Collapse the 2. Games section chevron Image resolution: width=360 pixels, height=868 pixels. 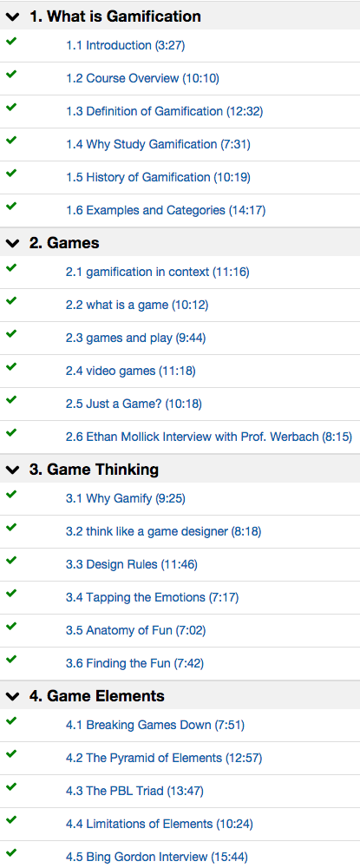point(12,243)
